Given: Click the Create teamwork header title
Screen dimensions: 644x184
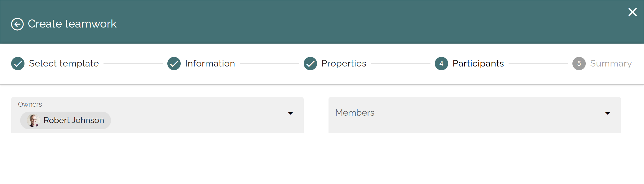Looking at the screenshot, I should (x=72, y=24).
